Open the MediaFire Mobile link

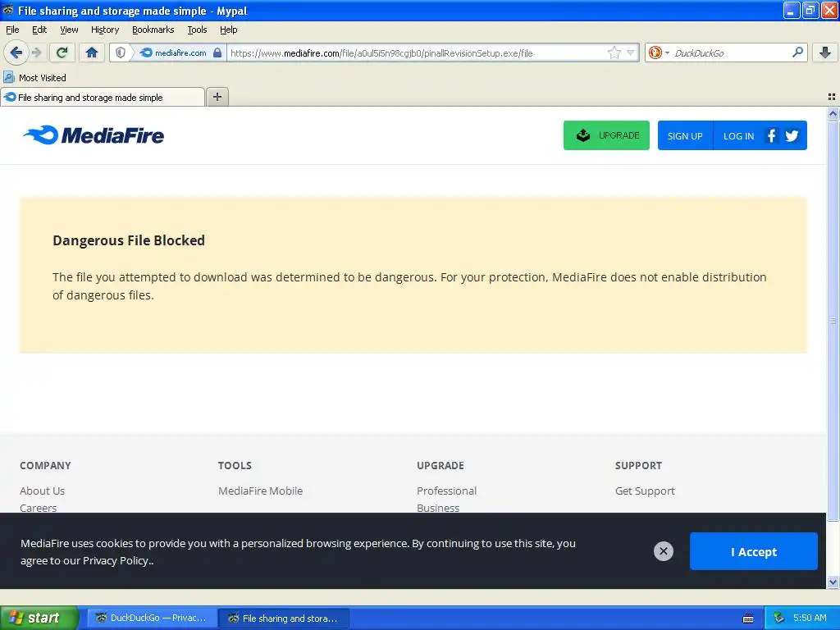[260, 491]
